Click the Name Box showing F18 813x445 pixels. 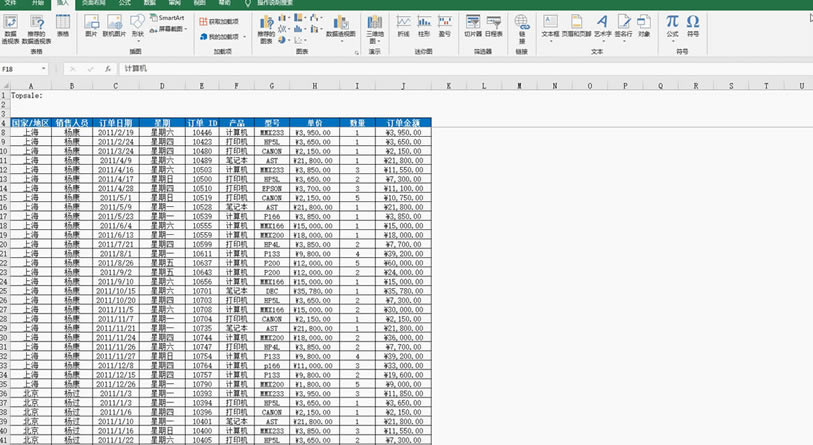click(20, 68)
